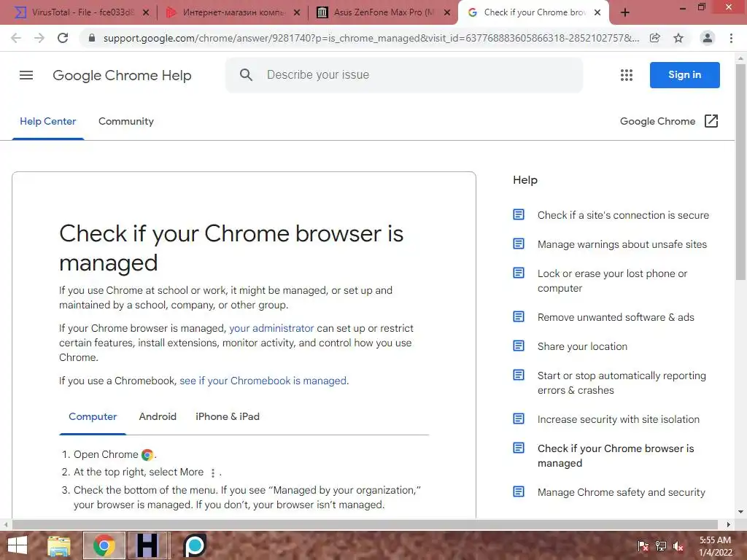Viewport: 747px width, 560px height.
Task: Share this page from address bar
Action: click(x=655, y=38)
